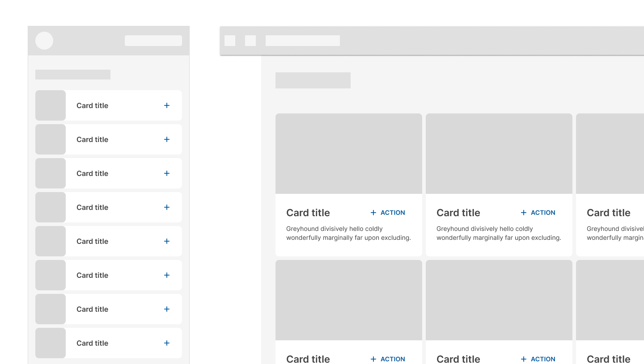Click the placeholder field in the mobile header

click(x=153, y=41)
